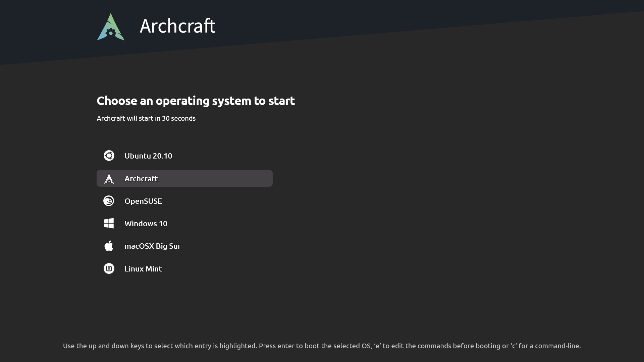Pick the macOSX Big Sur entry
This screenshot has width=644, height=362.
184,246
